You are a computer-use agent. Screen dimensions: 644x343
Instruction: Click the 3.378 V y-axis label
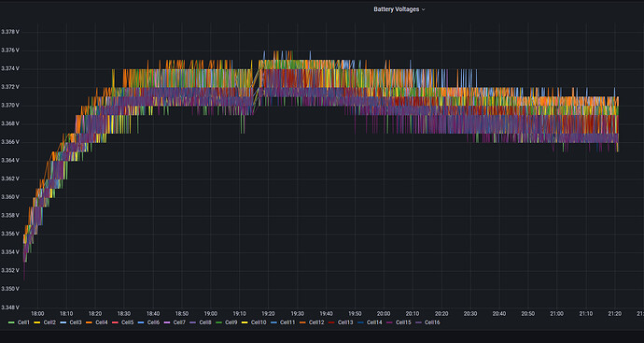point(10,32)
